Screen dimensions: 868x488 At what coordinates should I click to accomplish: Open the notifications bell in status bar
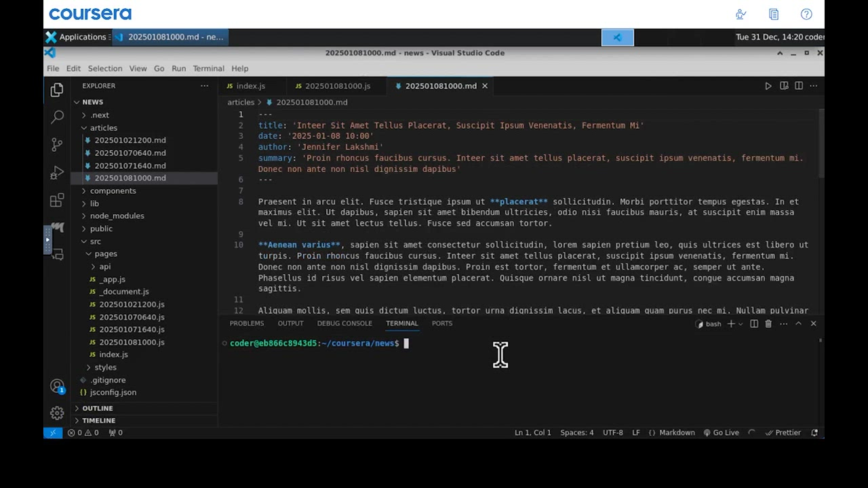[x=814, y=432]
